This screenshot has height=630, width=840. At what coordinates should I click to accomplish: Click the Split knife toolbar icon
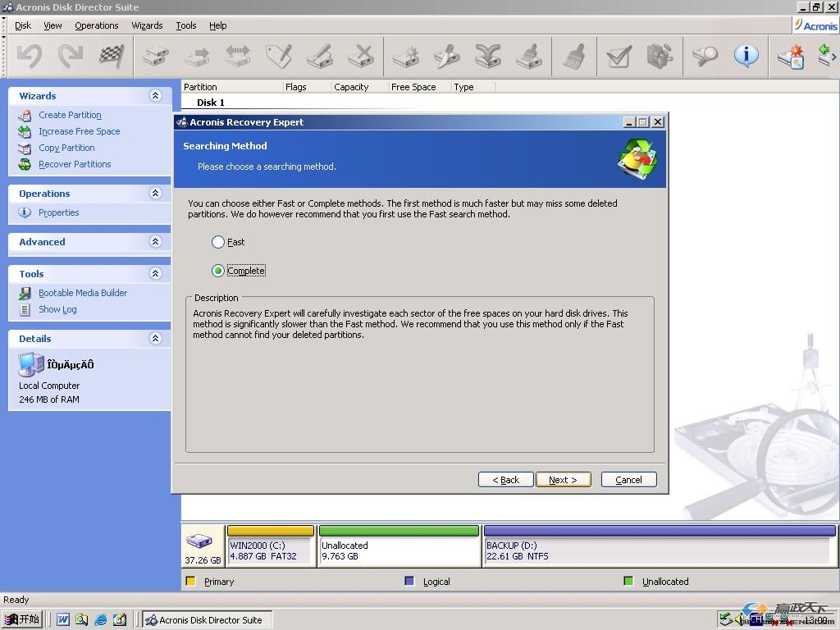[x=447, y=56]
